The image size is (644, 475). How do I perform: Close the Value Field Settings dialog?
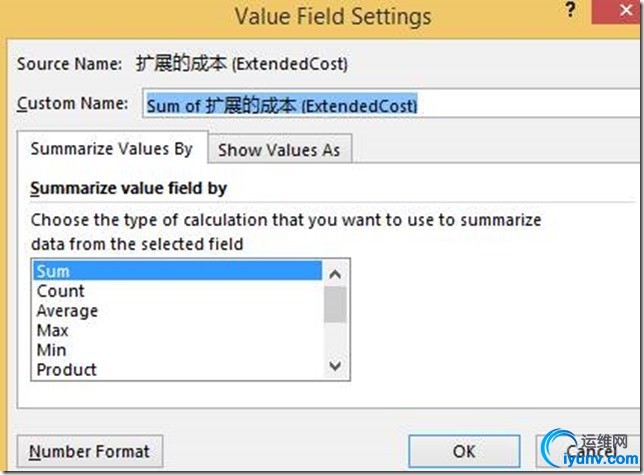[x=619, y=10]
